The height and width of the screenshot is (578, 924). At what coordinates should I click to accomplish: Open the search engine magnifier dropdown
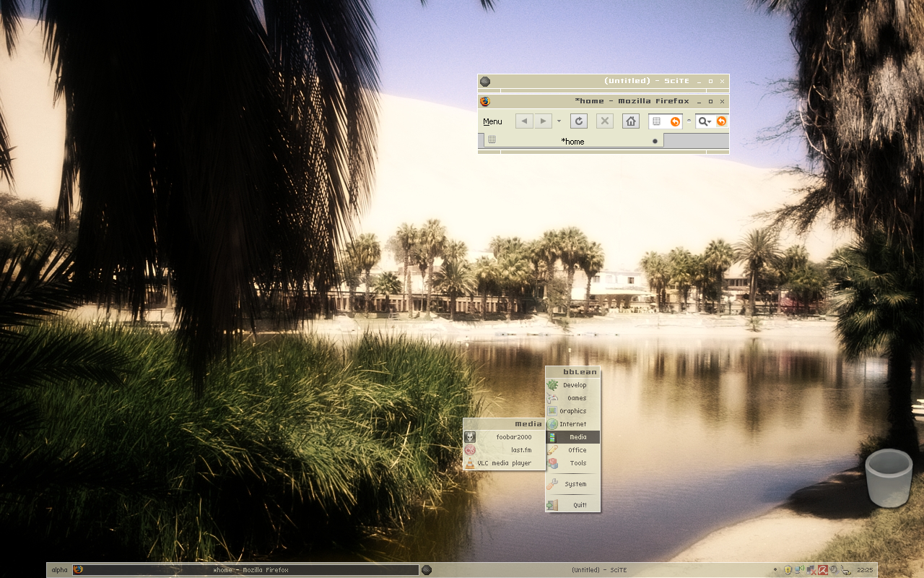705,121
